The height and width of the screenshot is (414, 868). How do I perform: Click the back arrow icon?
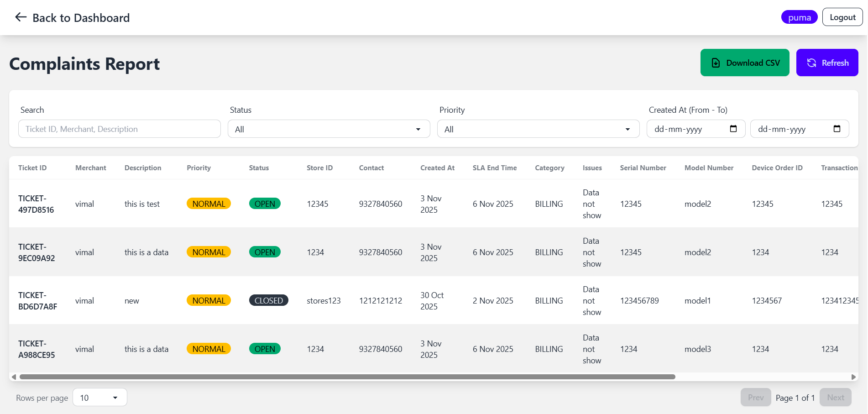click(21, 17)
